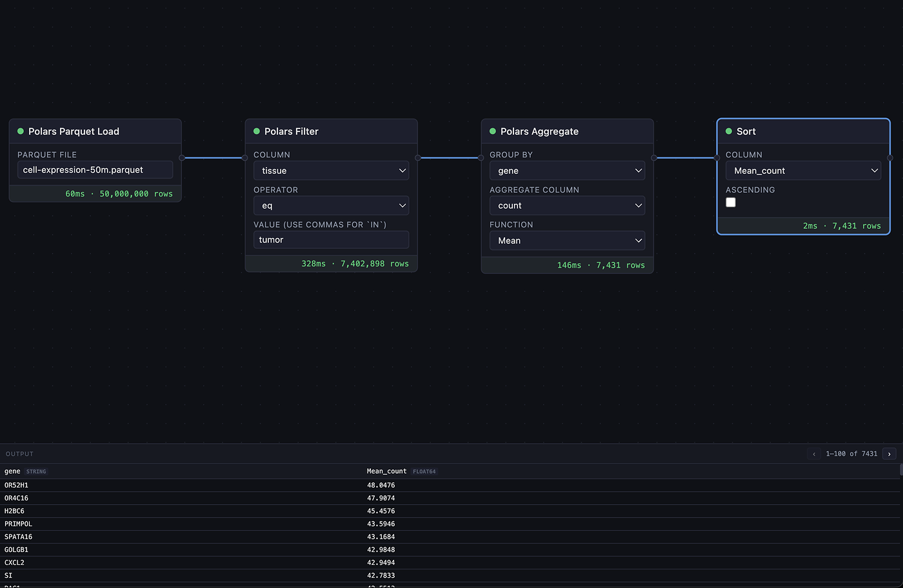Open the Filter node Column dropdown showing tissue
The width and height of the screenshot is (903, 588).
tap(331, 170)
